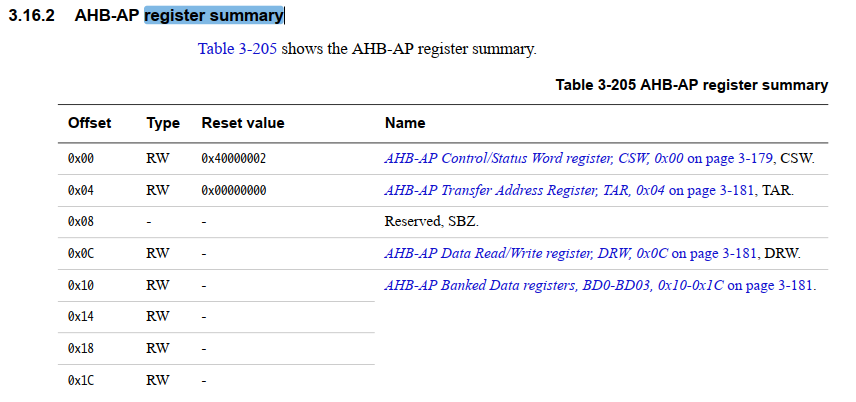Click the Offset column header
Image resolution: width=856 pixels, height=402 pixels.
pyautogui.click(x=89, y=123)
